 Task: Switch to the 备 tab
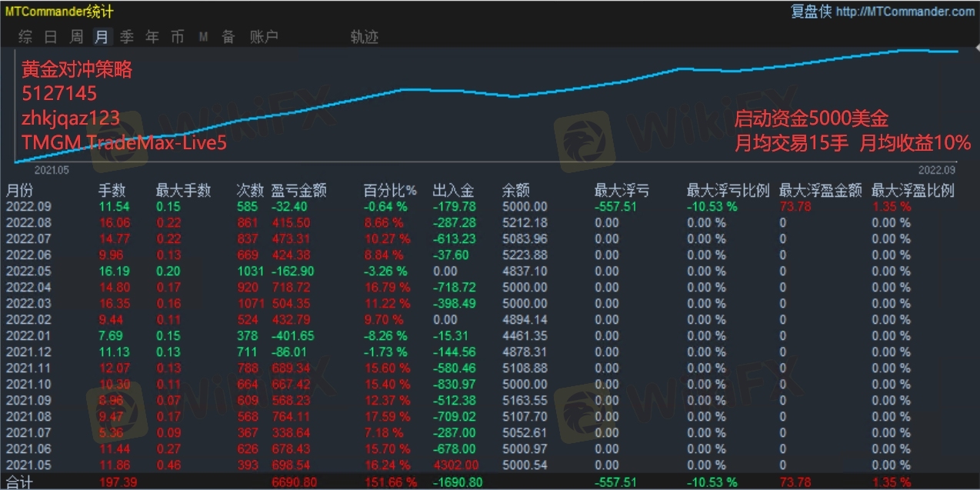click(228, 37)
